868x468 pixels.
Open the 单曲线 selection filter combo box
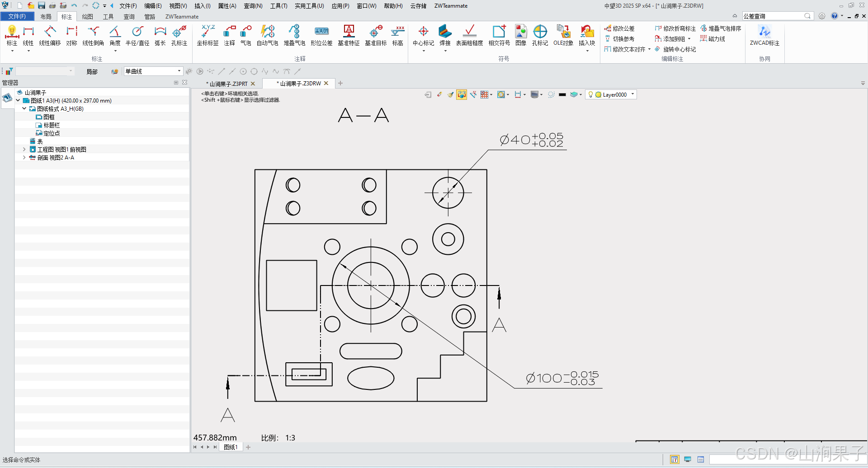click(x=153, y=71)
